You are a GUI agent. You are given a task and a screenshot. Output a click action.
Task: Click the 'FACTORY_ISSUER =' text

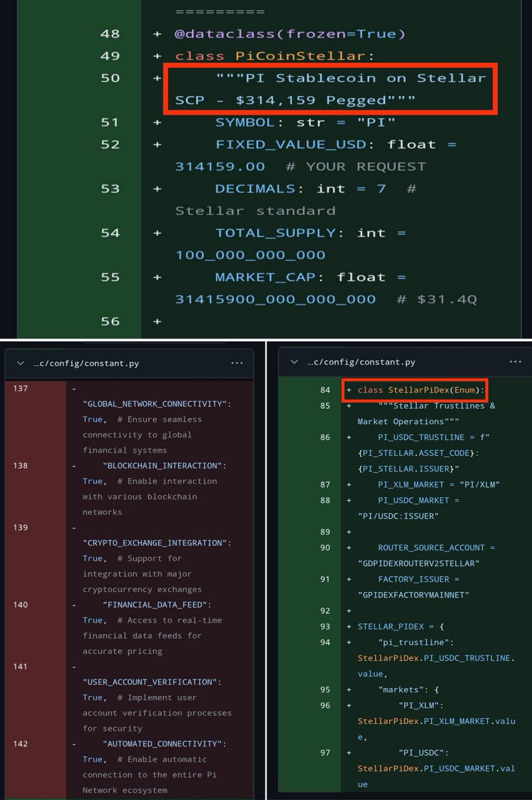tap(419, 579)
